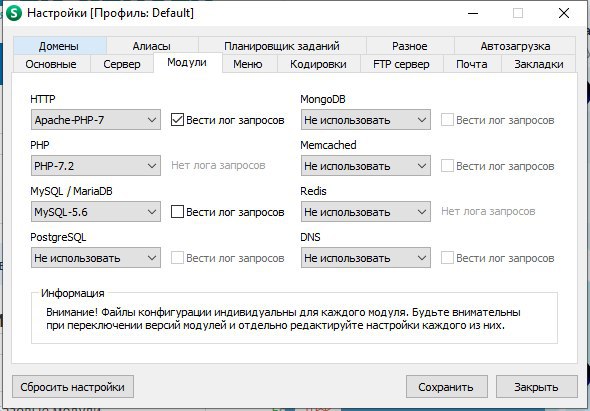
Task: Go to the Почта tab
Action: (472, 64)
